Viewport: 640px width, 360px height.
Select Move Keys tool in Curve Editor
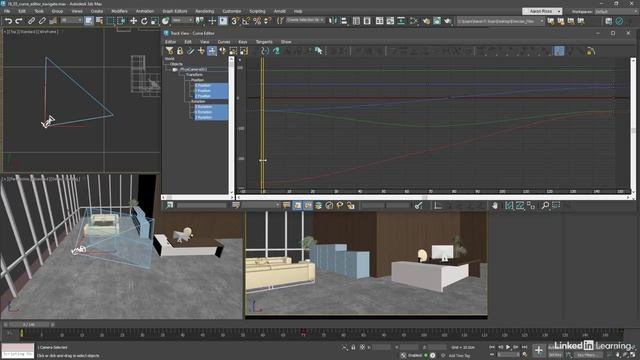tap(211, 51)
